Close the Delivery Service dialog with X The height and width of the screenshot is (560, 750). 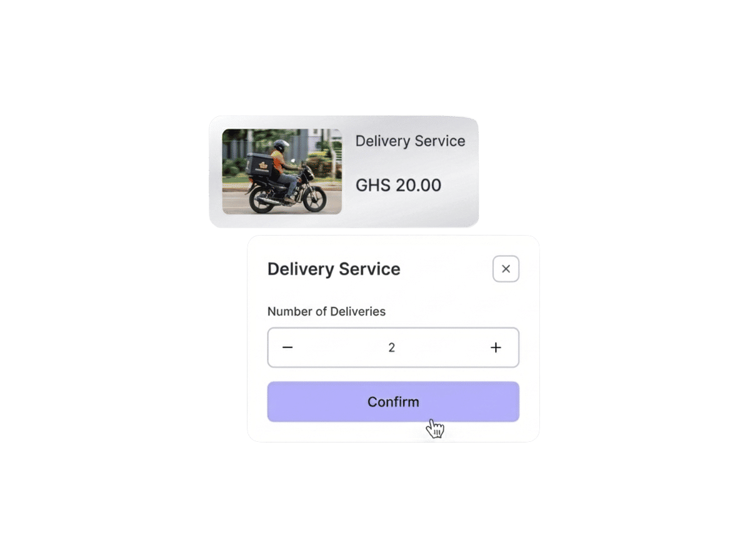click(x=506, y=269)
